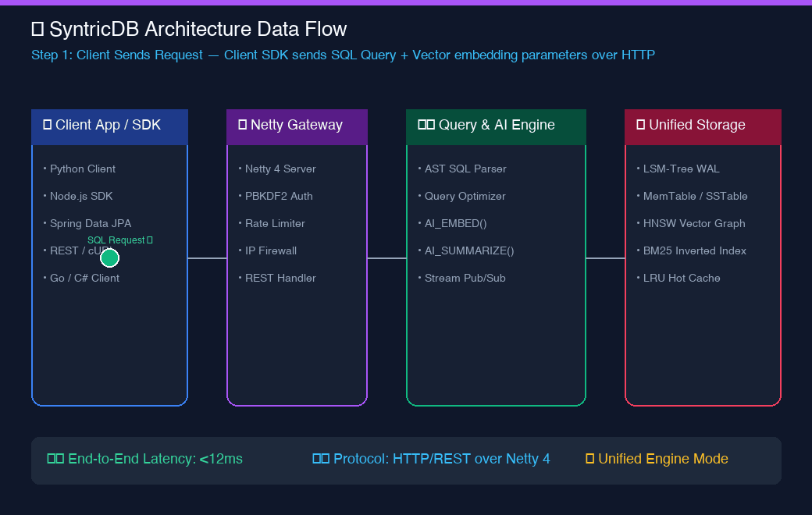Screen dimensions: 812x515
Task: Select the Client App / SDK header
Action: pos(109,127)
